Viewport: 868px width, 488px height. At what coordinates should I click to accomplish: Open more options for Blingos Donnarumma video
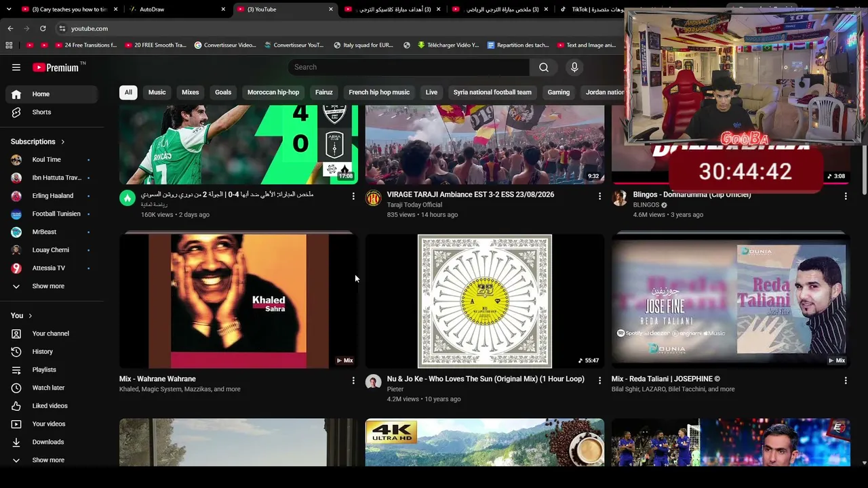846,197
